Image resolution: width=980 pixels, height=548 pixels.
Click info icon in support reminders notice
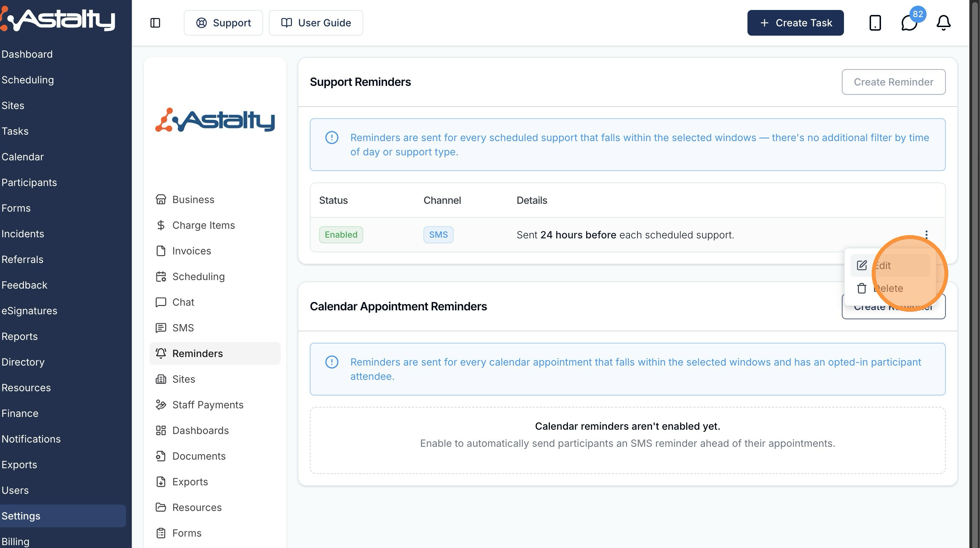(332, 138)
